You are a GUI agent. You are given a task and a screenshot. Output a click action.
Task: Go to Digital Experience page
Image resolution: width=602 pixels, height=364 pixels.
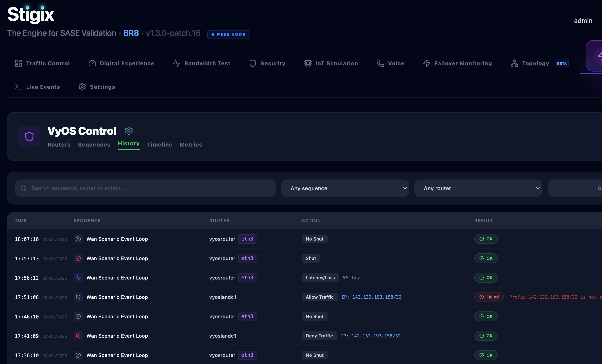pyautogui.click(x=121, y=63)
